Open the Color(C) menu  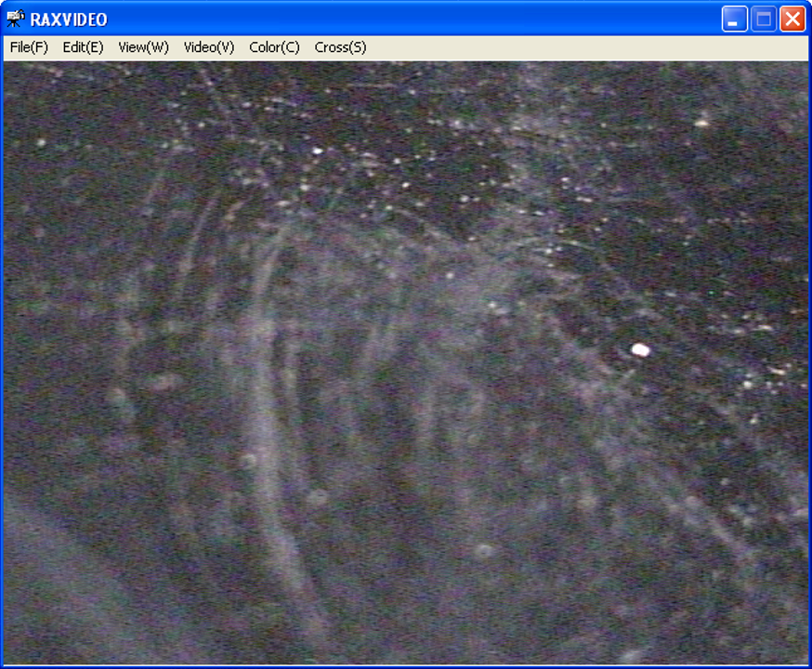274,47
